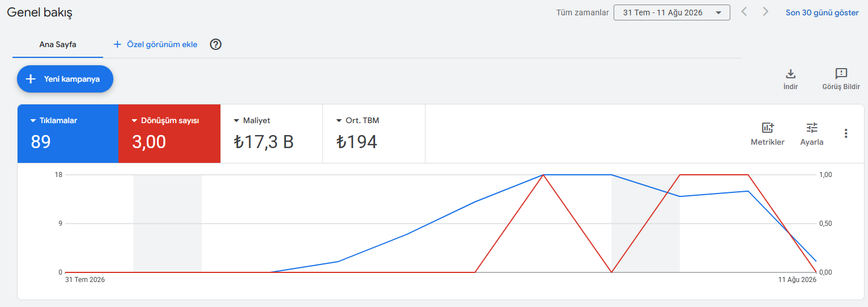
Task: Click the İndir download icon
Action: (x=790, y=74)
